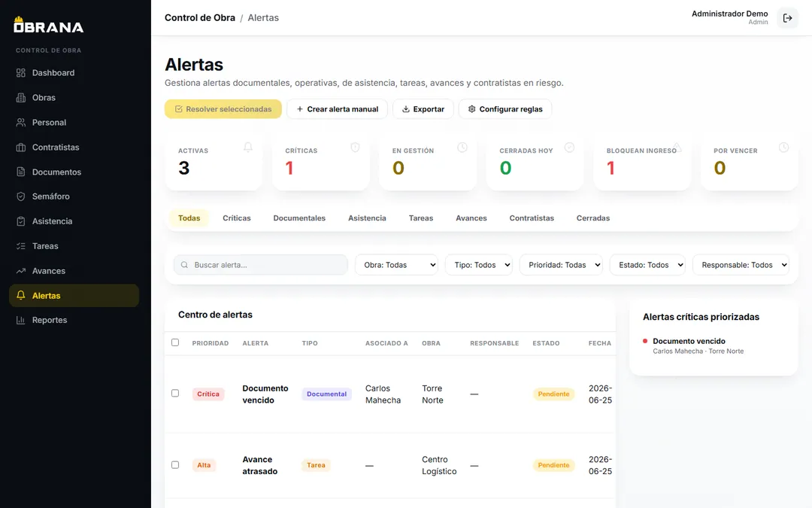Click the shield icon on Críticas card
The width and height of the screenshot is (812, 508).
355,148
